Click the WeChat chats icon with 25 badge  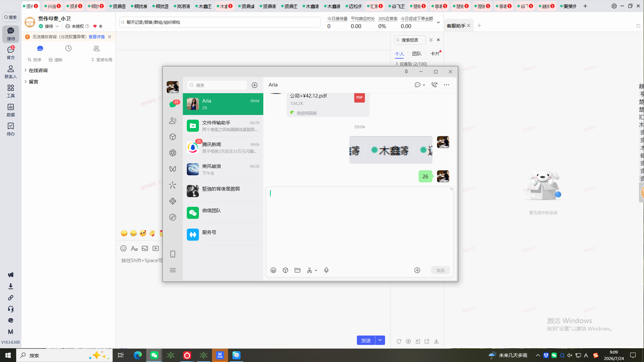pos(173,105)
